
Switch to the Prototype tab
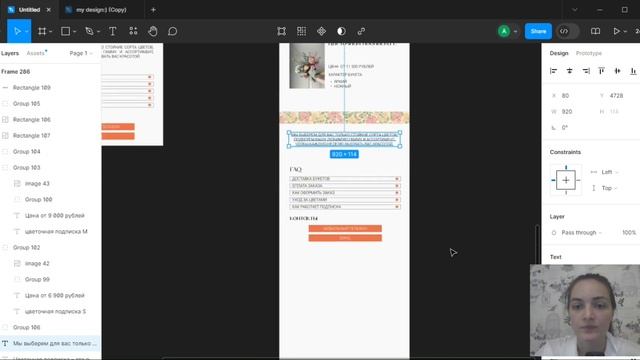[x=589, y=53]
